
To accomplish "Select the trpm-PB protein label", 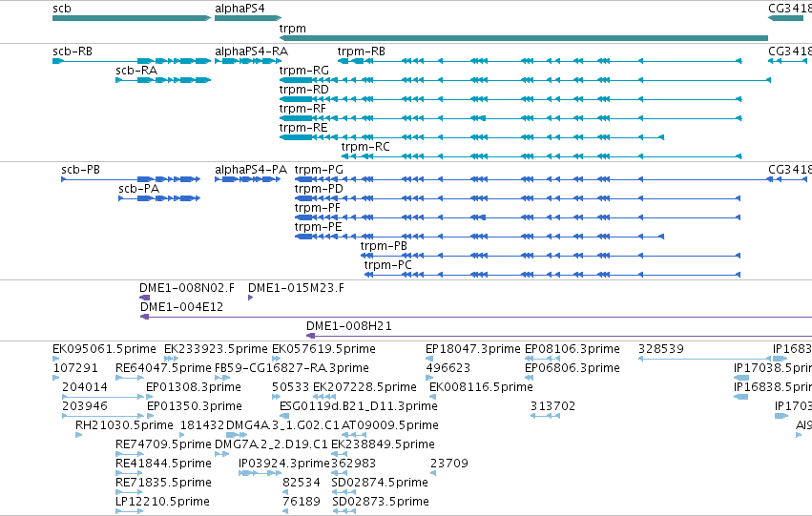I will tap(384, 246).
